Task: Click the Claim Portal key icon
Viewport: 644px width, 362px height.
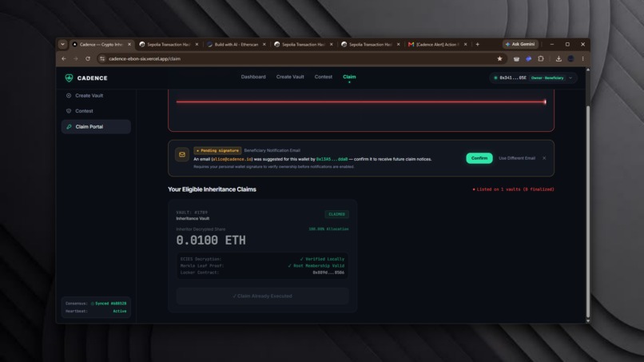Action: 69,126
